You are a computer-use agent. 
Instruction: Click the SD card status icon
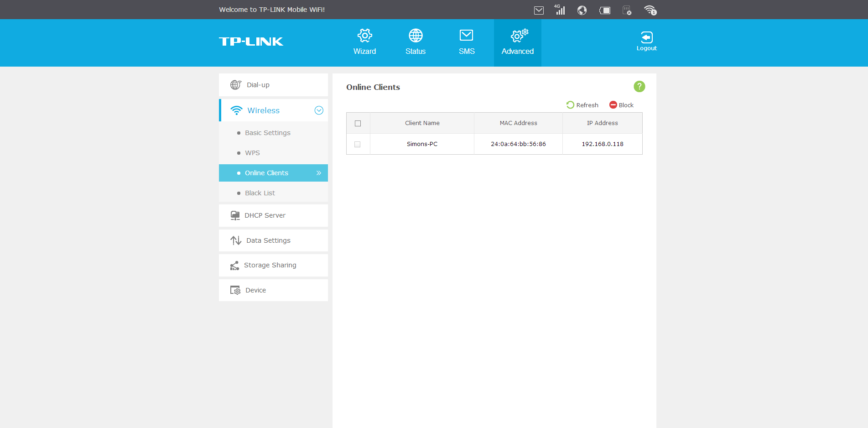tap(627, 10)
